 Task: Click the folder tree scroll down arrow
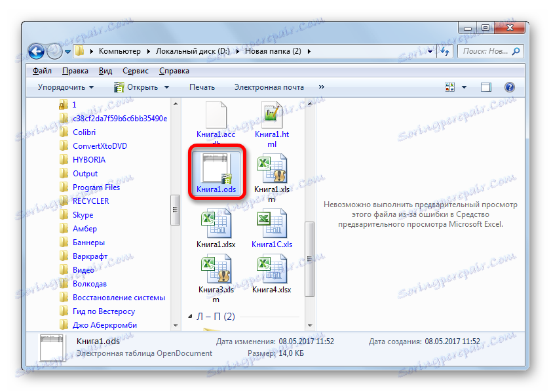click(176, 326)
